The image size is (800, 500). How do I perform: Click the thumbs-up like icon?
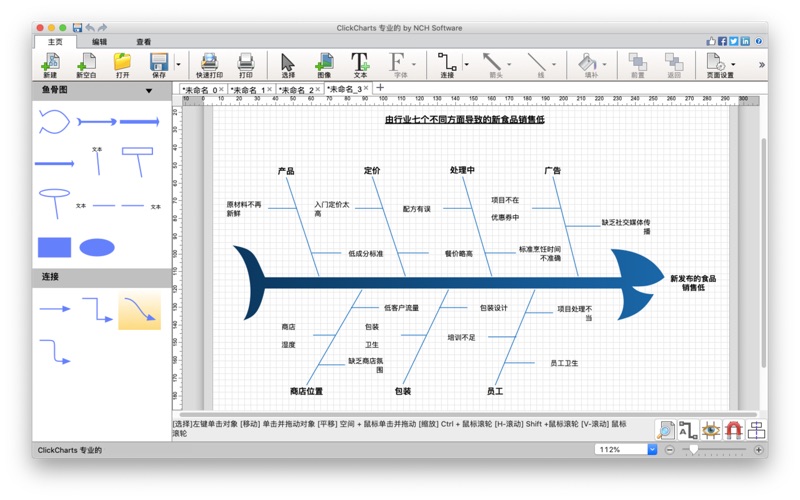(x=711, y=41)
